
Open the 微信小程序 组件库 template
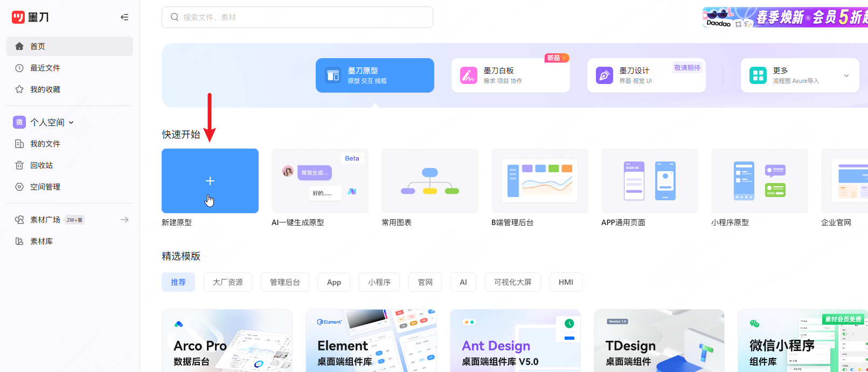(x=803, y=340)
